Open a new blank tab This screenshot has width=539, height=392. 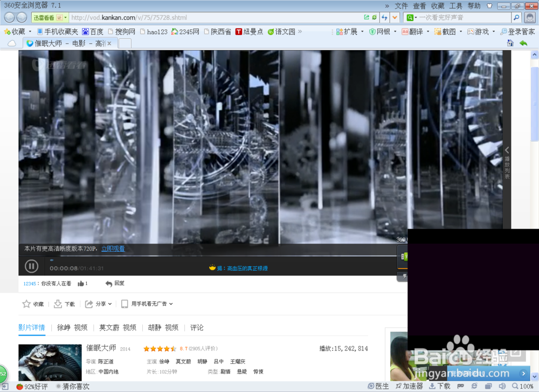click(125, 43)
